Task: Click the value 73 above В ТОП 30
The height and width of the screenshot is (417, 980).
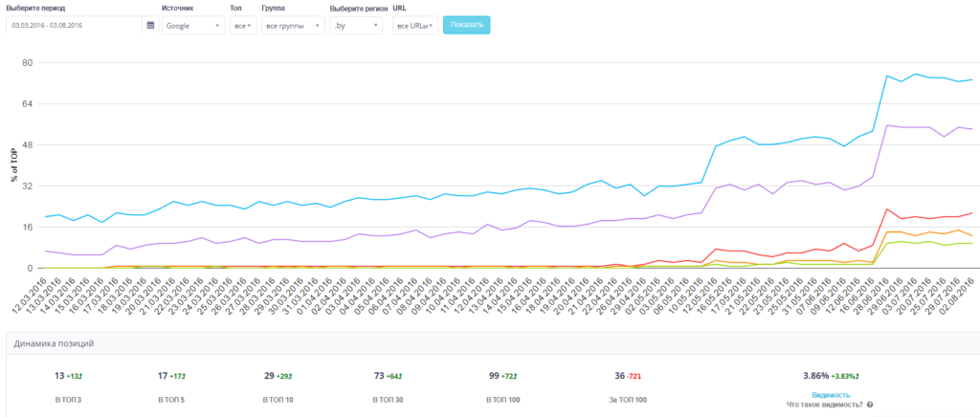Action: pyautogui.click(x=379, y=376)
